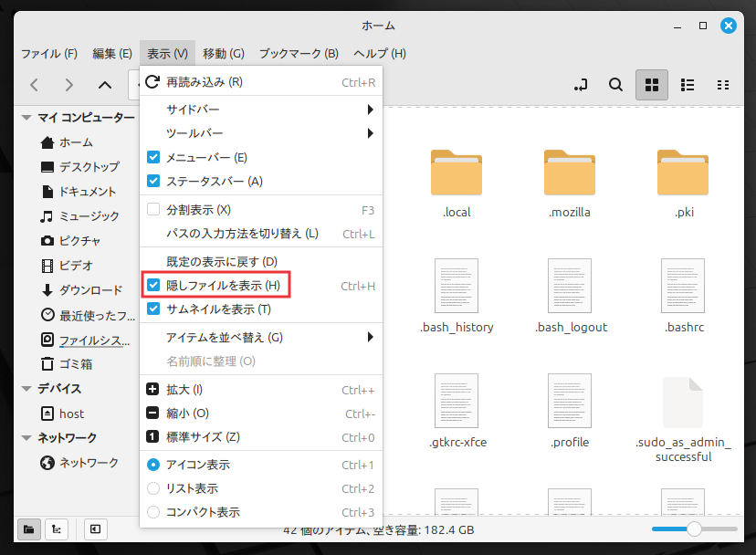Hide sidebar using status bar icon
The height and width of the screenshot is (555, 756).
94,529
